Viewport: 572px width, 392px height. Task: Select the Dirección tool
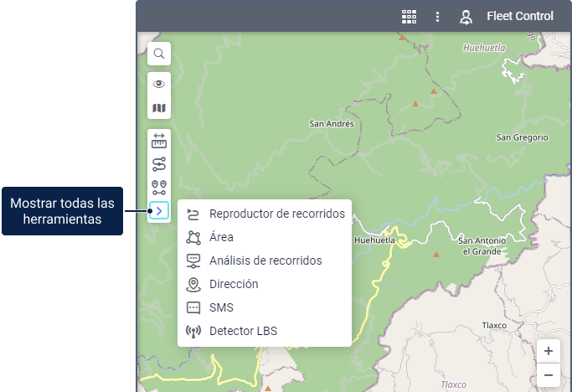[234, 284]
